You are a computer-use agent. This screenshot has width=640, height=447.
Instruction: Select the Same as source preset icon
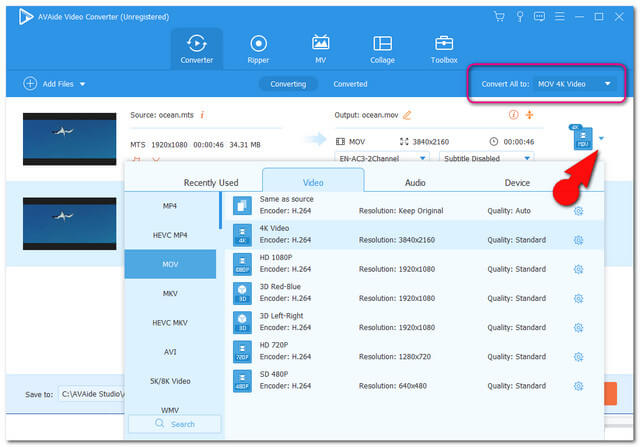click(242, 205)
